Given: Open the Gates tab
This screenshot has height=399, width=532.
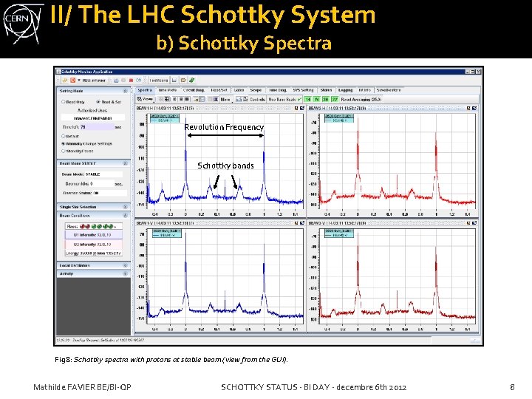Looking at the screenshot, I should tap(239, 90).
